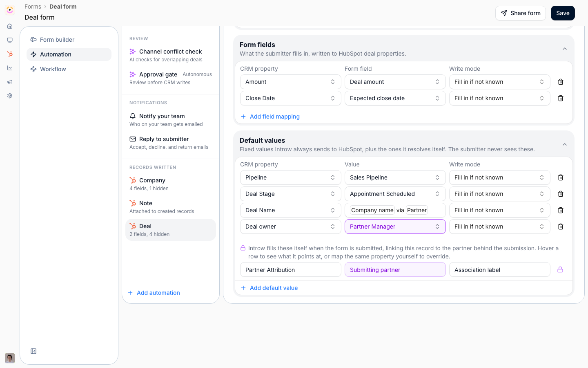The image size is (588, 368).
Task: Delete the Close Date field mapping row
Action: click(561, 98)
